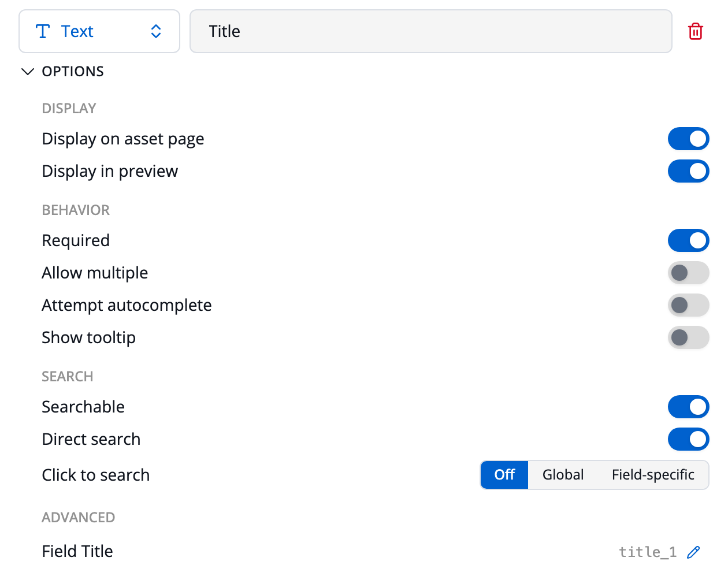Disable the Required switch
The width and height of the screenshot is (728, 587).
tap(688, 240)
